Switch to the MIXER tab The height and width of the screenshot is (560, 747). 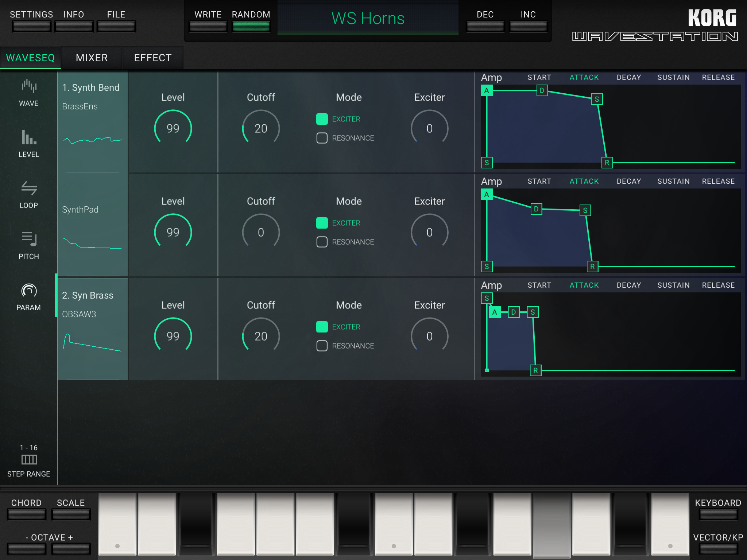point(92,58)
